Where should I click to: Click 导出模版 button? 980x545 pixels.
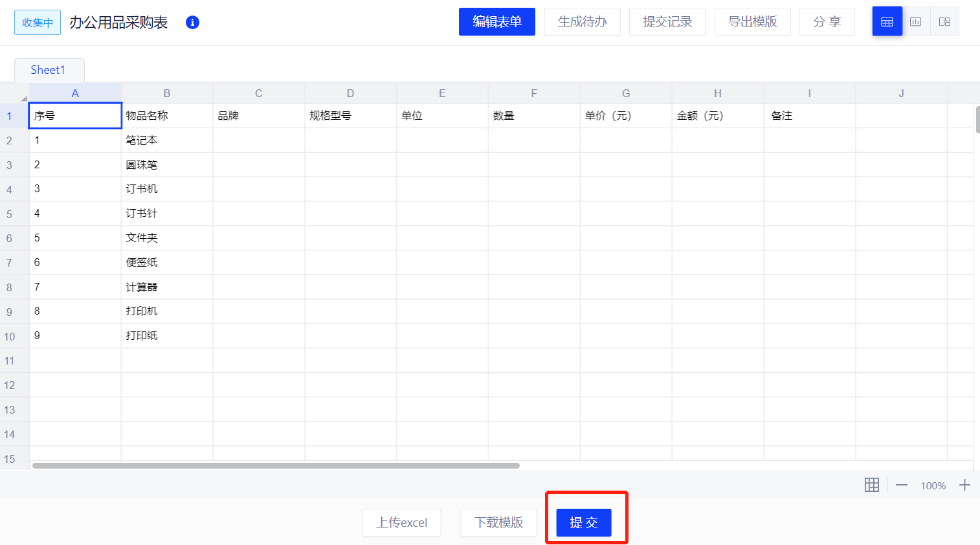point(752,22)
